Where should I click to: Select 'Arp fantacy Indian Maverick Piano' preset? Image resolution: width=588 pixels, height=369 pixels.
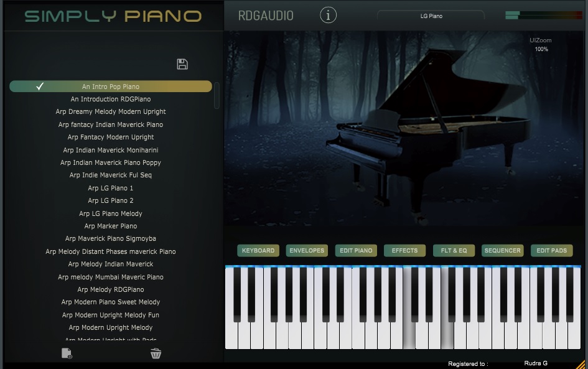pyautogui.click(x=111, y=124)
